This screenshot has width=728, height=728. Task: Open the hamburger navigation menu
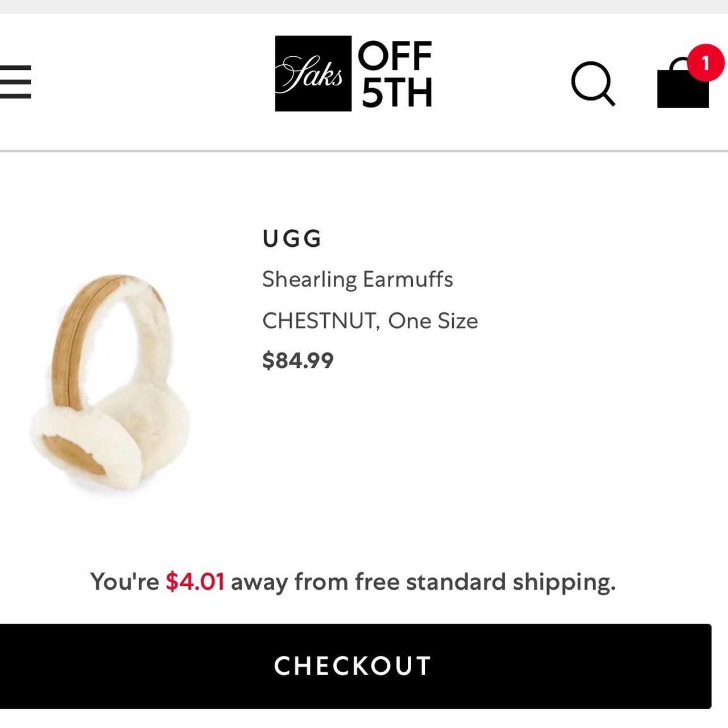coord(15,82)
